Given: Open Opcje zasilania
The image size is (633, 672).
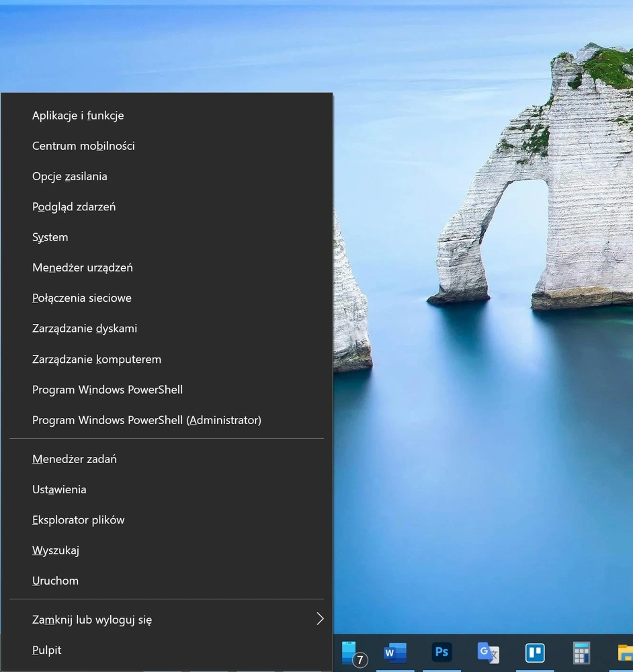Looking at the screenshot, I should click(x=167, y=176).
